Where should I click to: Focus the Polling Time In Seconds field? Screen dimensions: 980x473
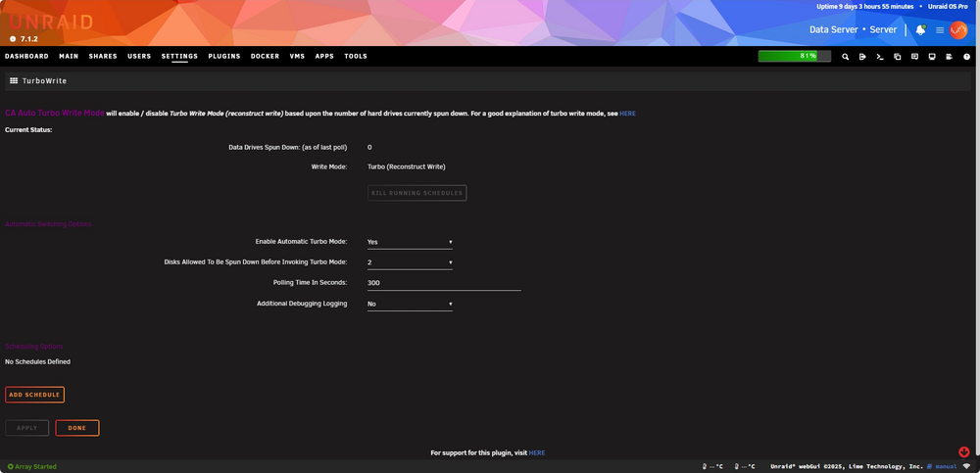point(444,283)
